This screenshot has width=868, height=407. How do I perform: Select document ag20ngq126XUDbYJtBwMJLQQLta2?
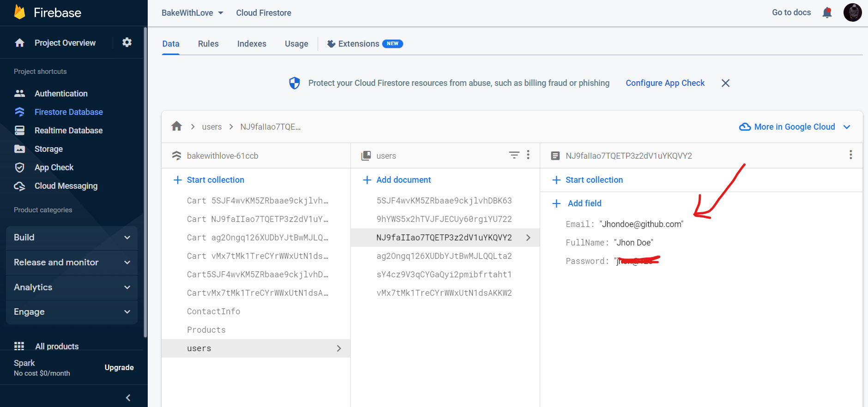tap(445, 256)
